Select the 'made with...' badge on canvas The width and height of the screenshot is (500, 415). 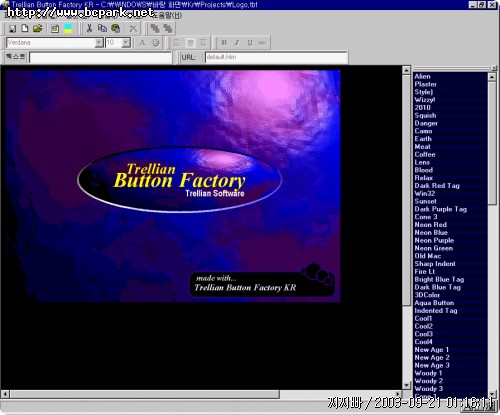262,280
